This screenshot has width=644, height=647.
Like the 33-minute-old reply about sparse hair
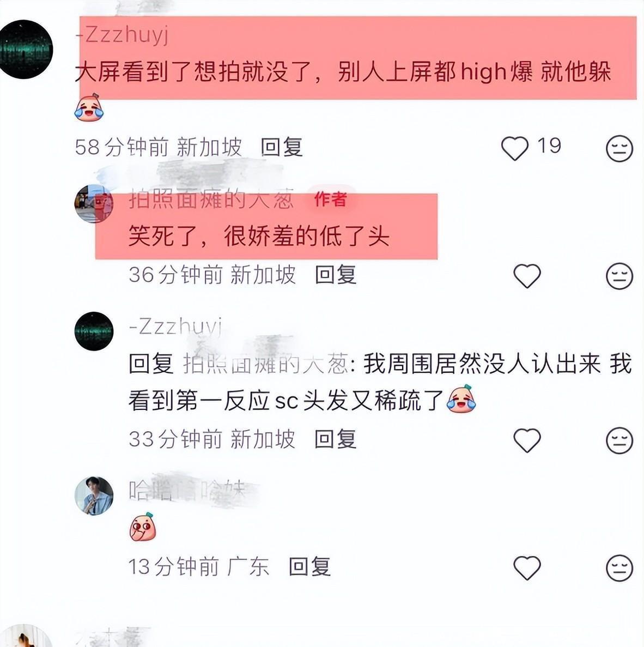coord(527,440)
